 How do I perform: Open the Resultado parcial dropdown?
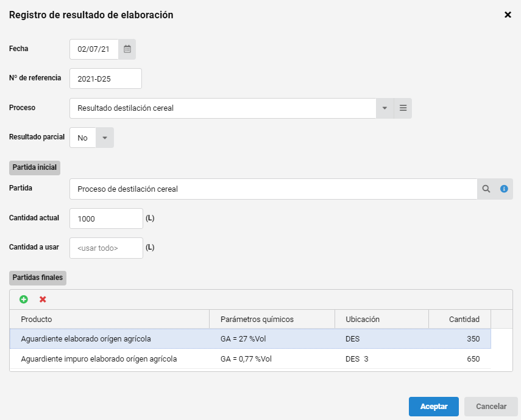click(x=105, y=138)
